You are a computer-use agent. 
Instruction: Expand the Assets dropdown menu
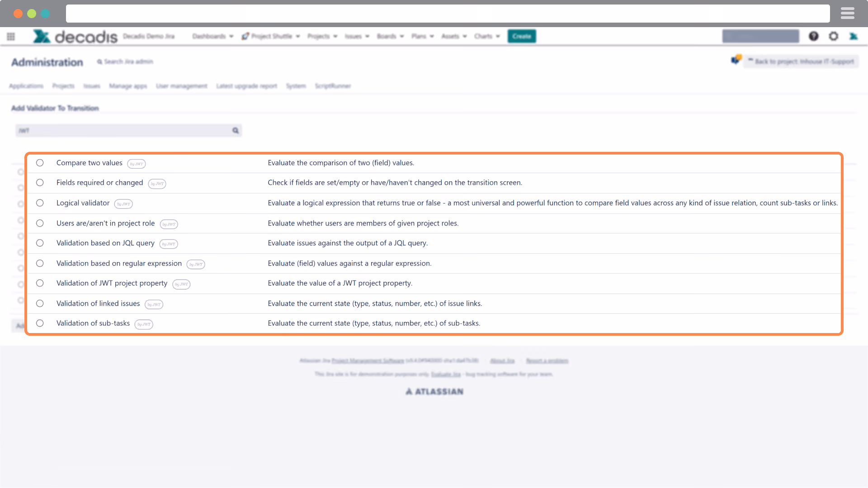pos(454,36)
